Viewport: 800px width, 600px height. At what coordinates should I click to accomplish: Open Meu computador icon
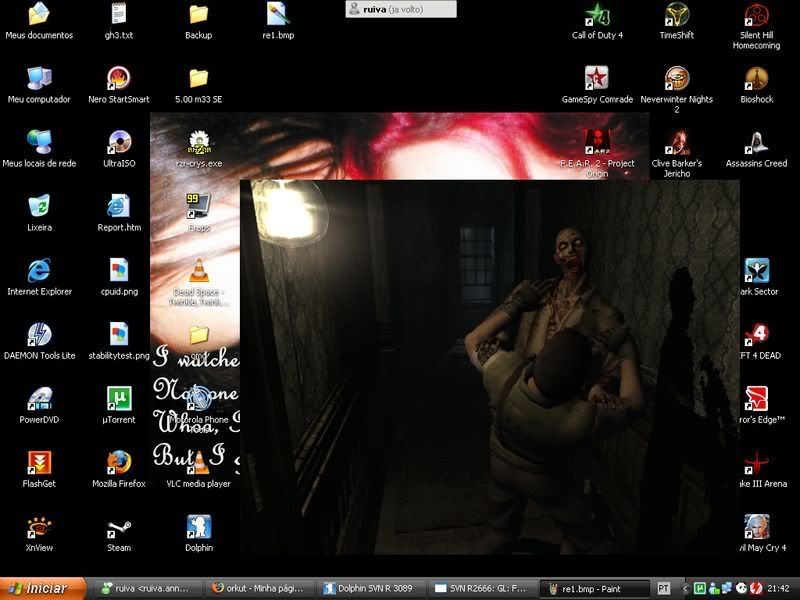(x=39, y=78)
